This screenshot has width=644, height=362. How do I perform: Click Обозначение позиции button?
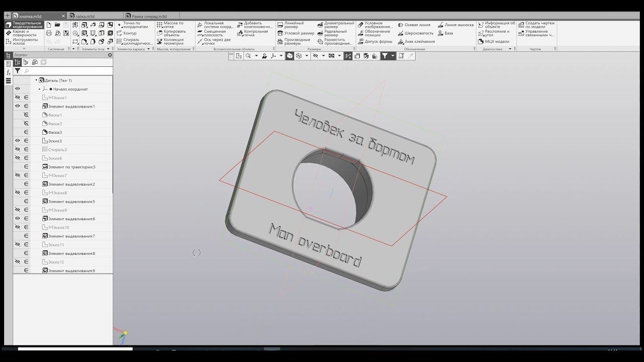pyautogui.click(x=373, y=33)
